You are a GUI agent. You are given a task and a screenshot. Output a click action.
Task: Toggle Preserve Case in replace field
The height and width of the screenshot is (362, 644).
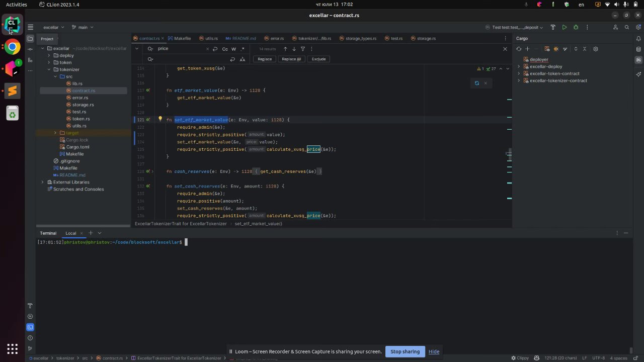click(243, 59)
